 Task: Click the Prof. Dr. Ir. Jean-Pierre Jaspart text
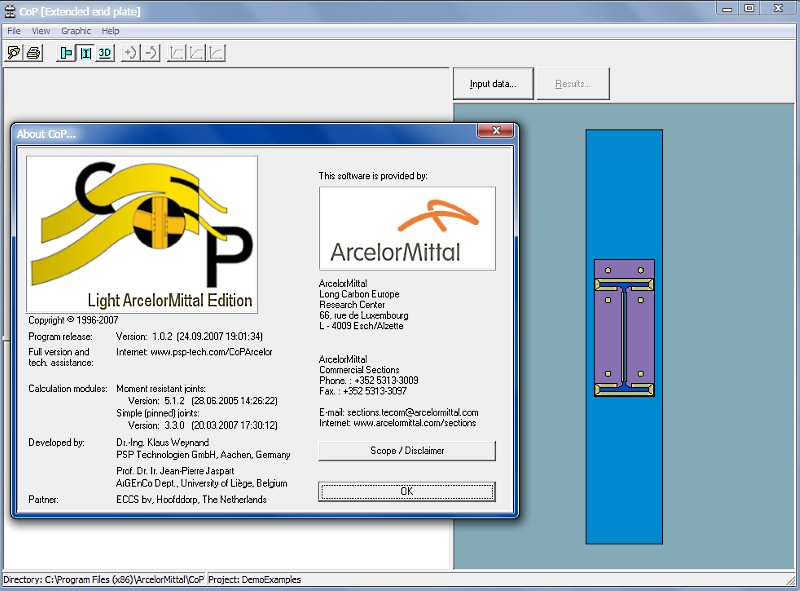click(x=175, y=471)
